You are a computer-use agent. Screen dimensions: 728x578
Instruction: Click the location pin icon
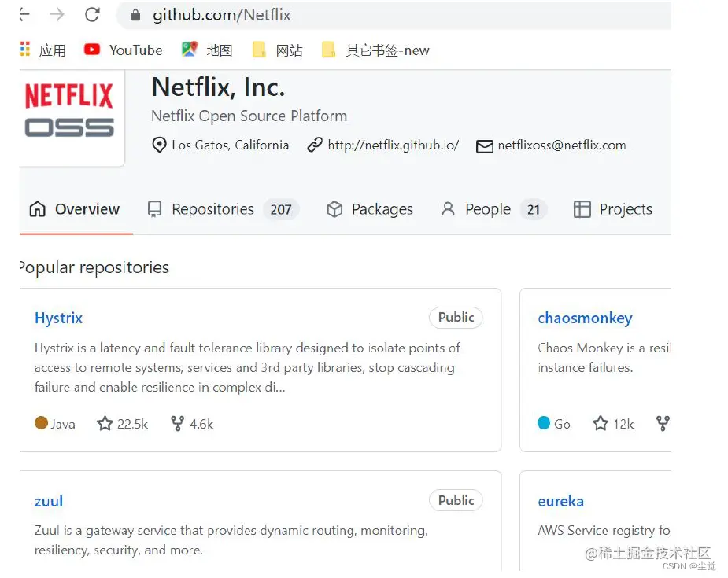point(159,145)
